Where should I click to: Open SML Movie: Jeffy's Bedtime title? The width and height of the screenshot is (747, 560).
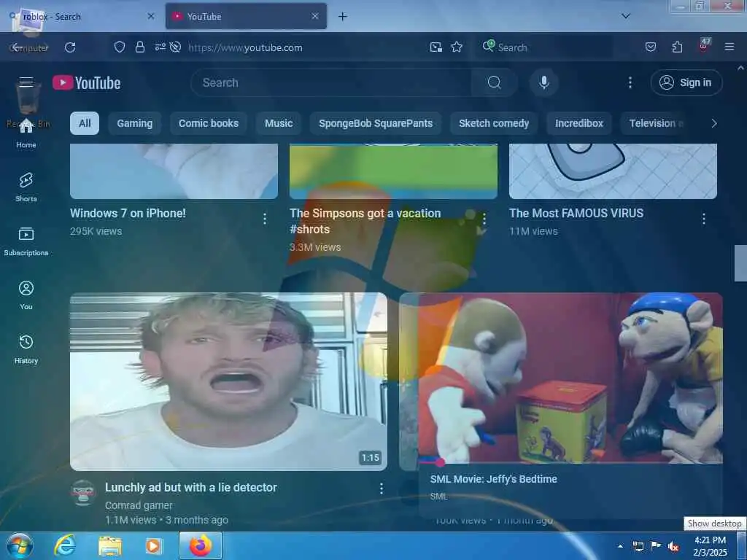[493, 479]
